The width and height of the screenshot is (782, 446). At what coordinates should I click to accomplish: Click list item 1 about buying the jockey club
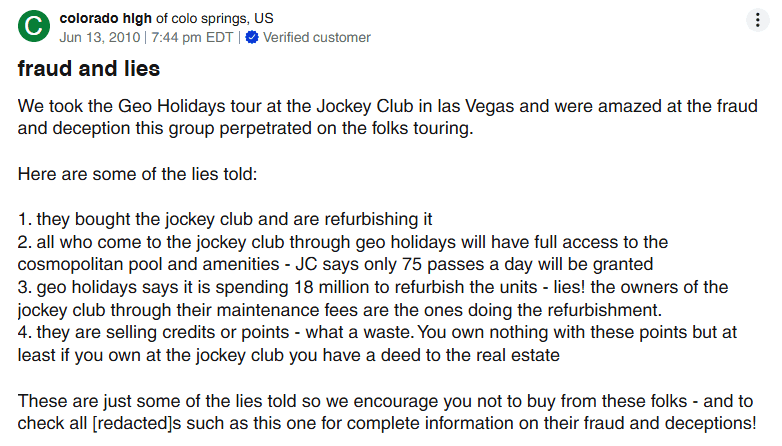(224, 219)
